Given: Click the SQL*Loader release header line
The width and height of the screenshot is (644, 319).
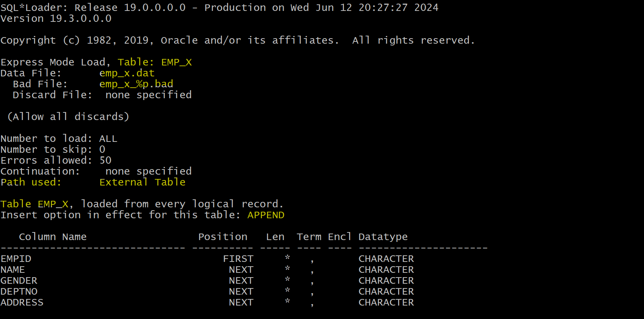Looking at the screenshot, I should coord(219,8).
